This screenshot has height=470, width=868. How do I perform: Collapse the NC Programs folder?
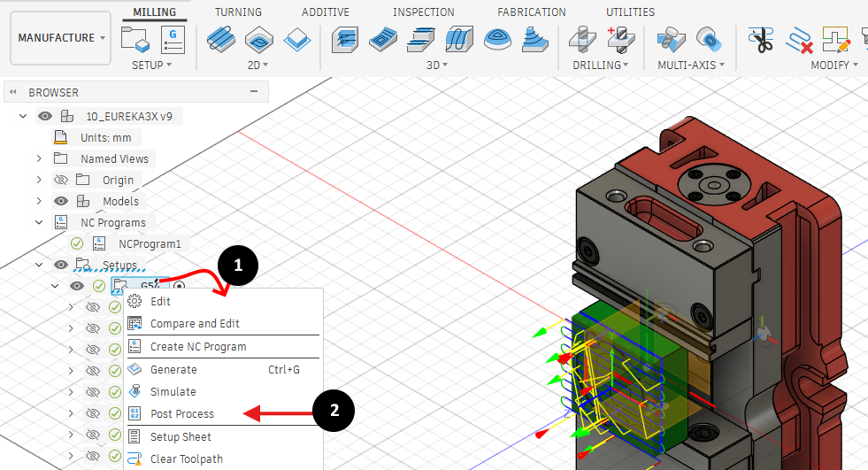tap(39, 222)
